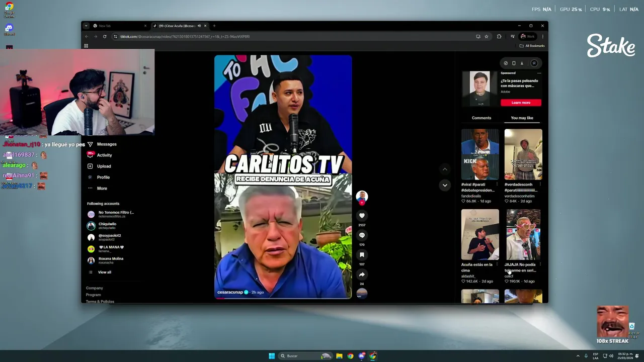This screenshot has width=644, height=362.
Task: Click the phone app icon in pill bar
Action: pyautogui.click(x=514, y=63)
